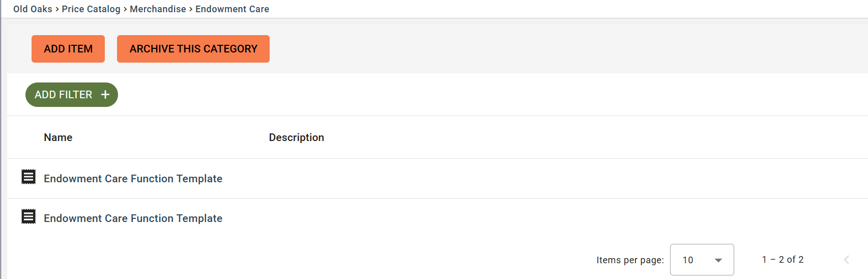This screenshot has height=279, width=868.
Task: Sort by the Name column header
Action: click(58, 137)
